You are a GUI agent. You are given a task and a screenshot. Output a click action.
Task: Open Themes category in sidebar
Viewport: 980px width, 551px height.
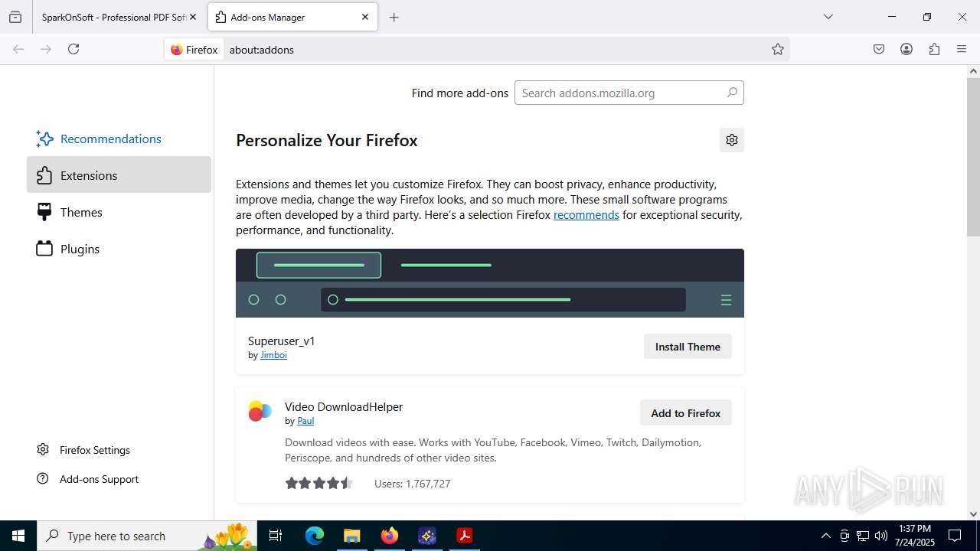[x=119, y=212]
